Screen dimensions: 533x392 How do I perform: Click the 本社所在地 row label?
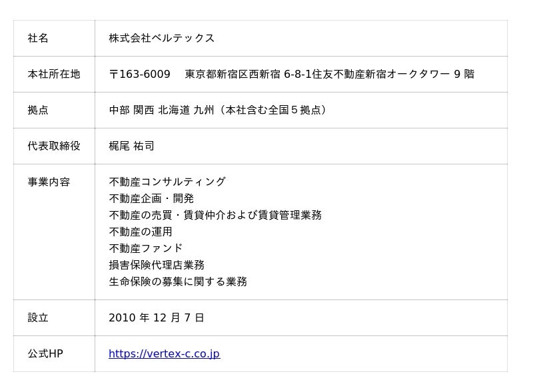click(x=54, y=75)
